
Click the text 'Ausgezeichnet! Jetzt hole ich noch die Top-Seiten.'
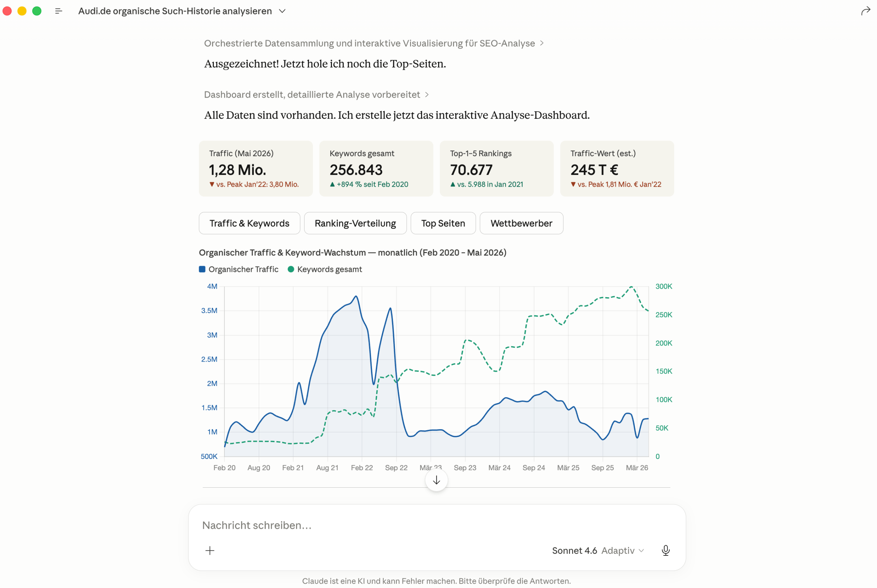(x=325, y=64)
